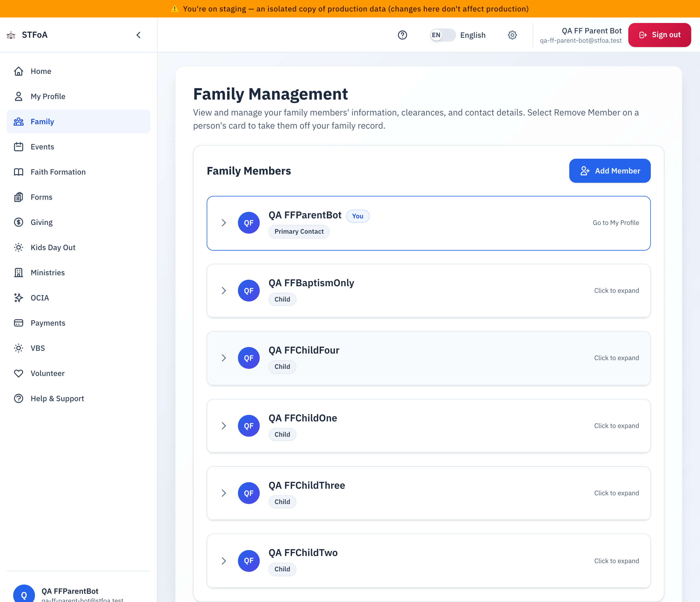The height and width of the screenshot is (602, 700).
Task: Click the QF avatar of QA FFChildFour
Action: coord(249,358)
